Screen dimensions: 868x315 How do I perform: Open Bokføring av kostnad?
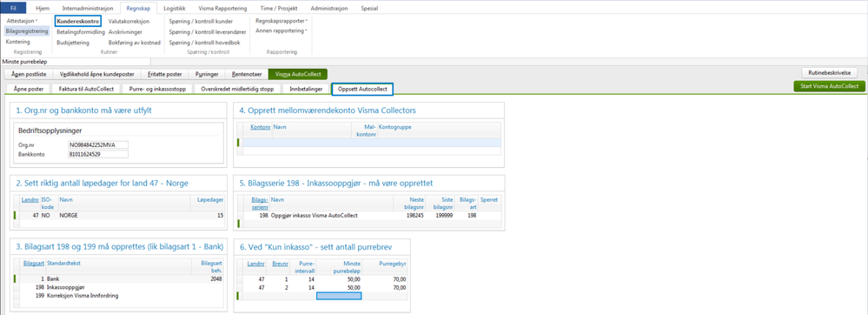pos(135,42)
